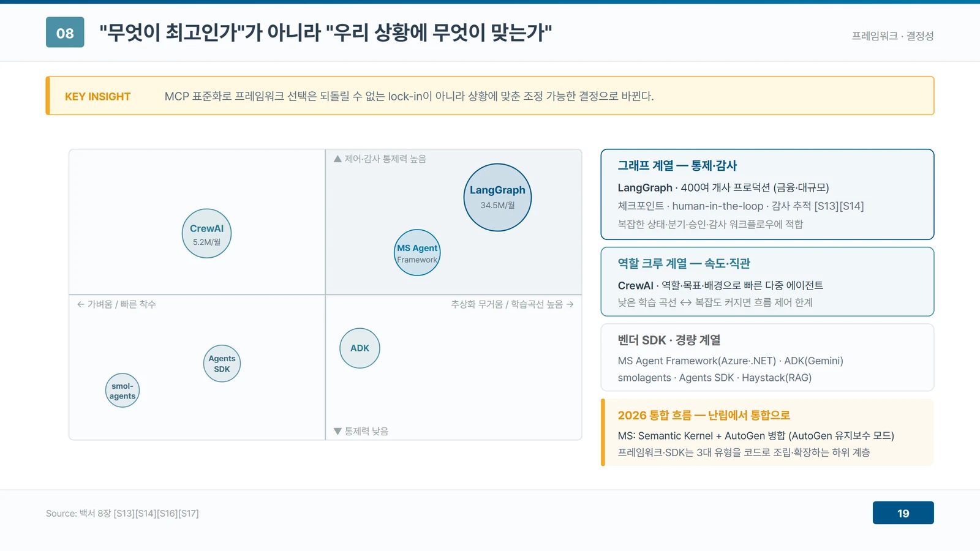Click the 제어·감사 통제력 높음 axis label

380,159
